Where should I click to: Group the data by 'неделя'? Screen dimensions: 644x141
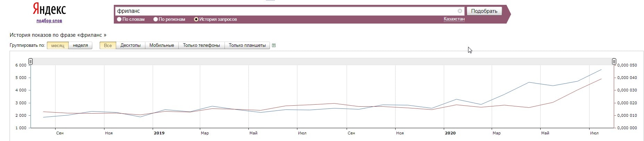(80, 45)
